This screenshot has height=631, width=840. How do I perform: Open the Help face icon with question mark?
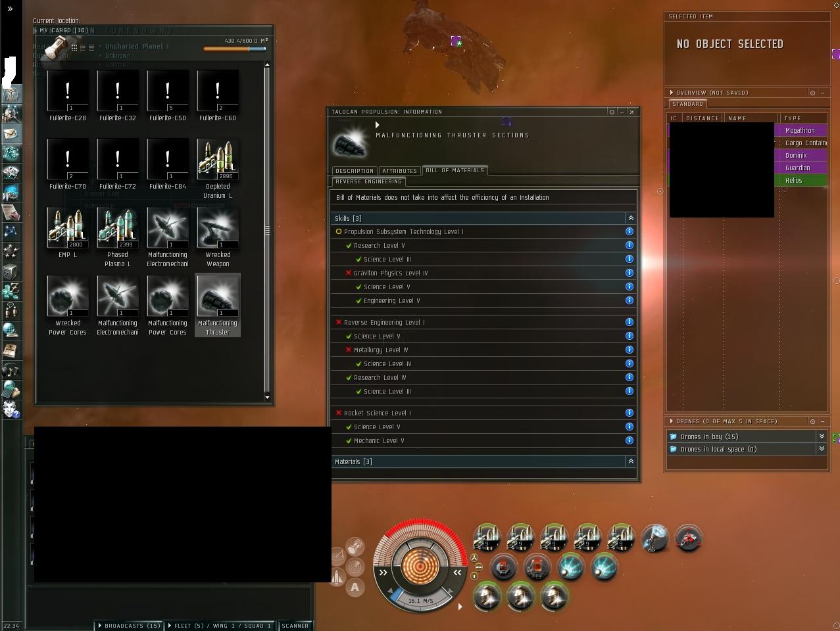click(x=11, y=409)
